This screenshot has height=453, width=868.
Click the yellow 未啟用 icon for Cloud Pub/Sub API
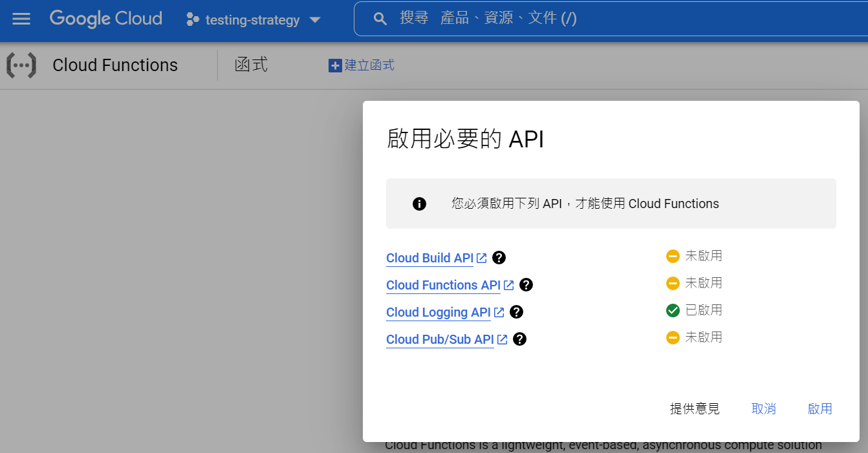tap(673, 337)
